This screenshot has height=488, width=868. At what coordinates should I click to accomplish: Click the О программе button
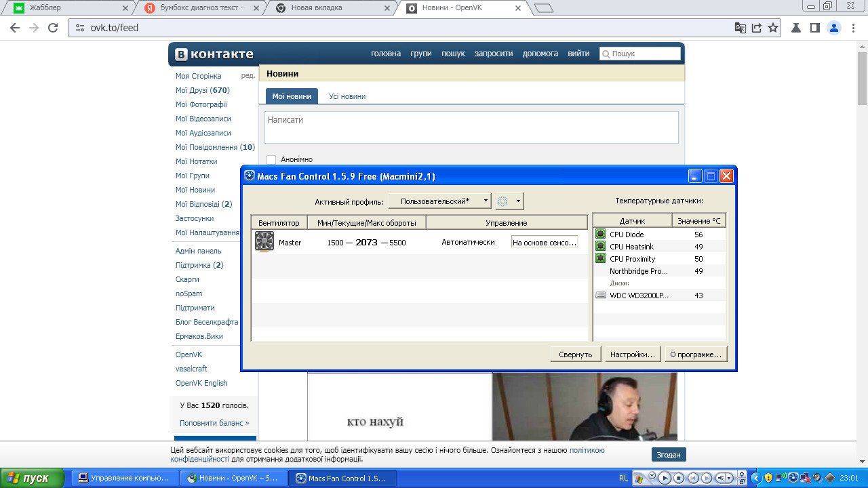[696, 354]
